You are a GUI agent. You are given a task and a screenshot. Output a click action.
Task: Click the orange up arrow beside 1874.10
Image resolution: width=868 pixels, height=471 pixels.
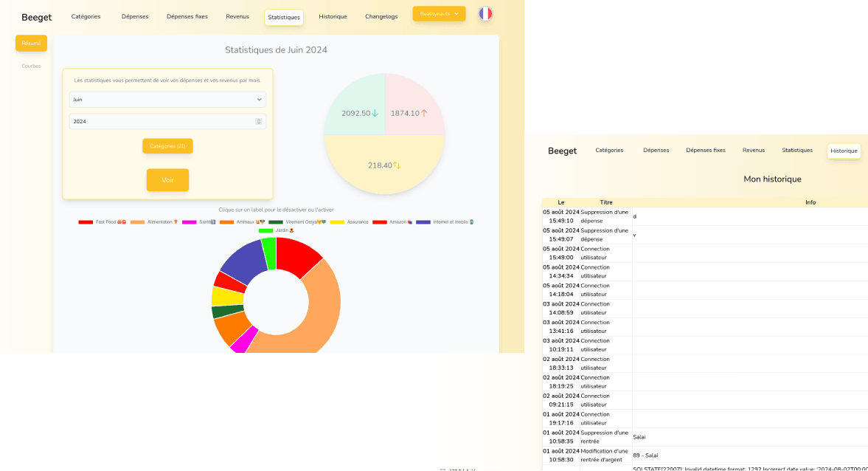(424, 113)
